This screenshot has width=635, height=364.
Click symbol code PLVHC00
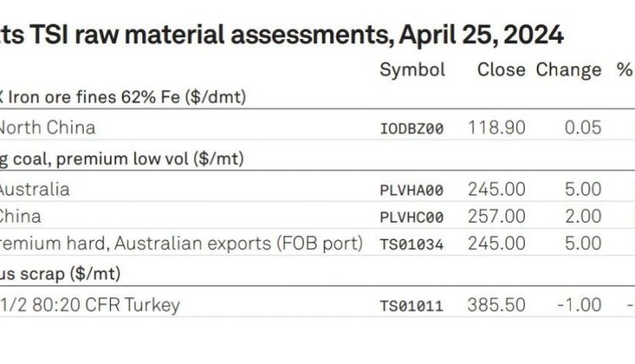(411, 218)
